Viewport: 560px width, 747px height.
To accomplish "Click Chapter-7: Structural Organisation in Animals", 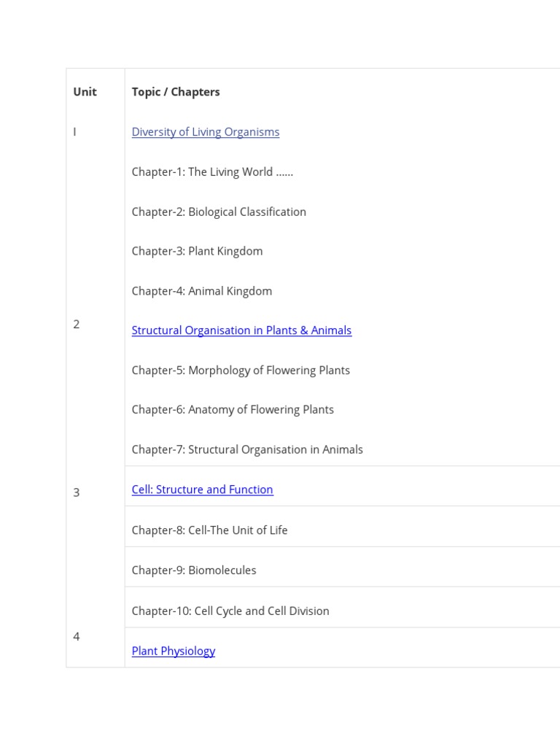I will (247, 449).
